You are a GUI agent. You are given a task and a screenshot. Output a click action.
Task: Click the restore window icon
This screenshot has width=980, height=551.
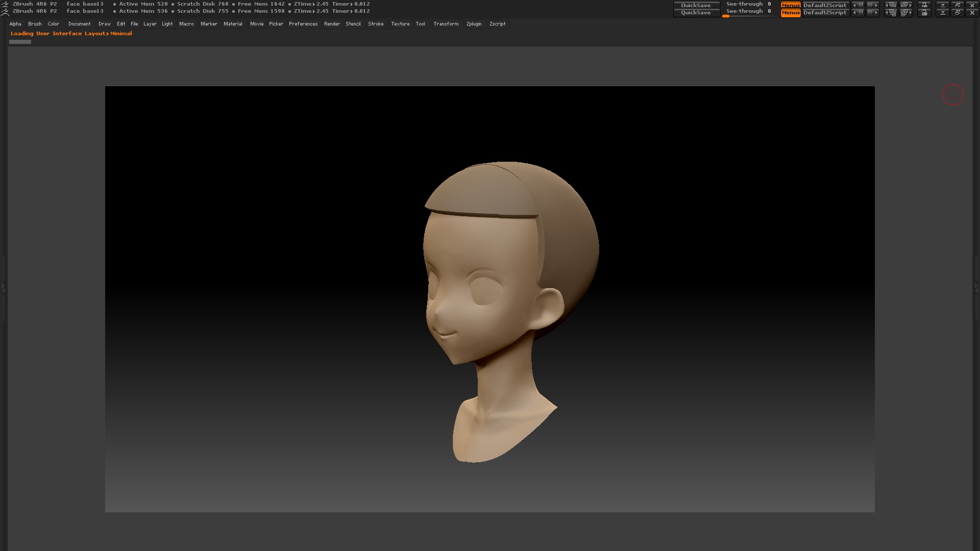pyautogui.click(x=958, y=12)
